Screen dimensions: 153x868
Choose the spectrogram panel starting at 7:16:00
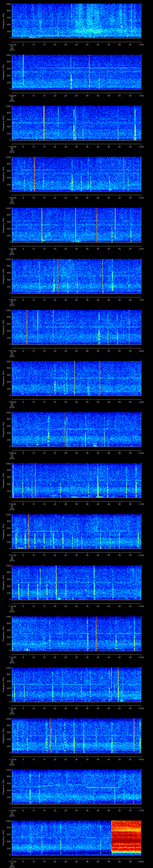point(77,786)
